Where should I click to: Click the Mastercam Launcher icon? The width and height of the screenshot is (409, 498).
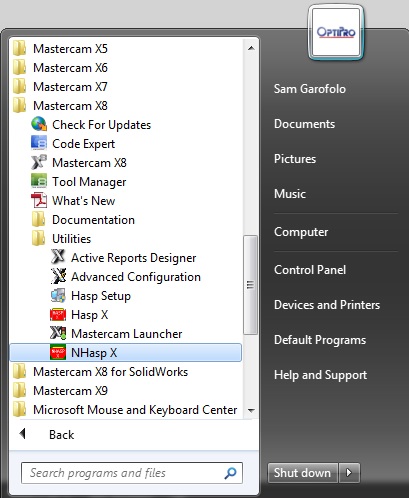(x=58, y=333)
